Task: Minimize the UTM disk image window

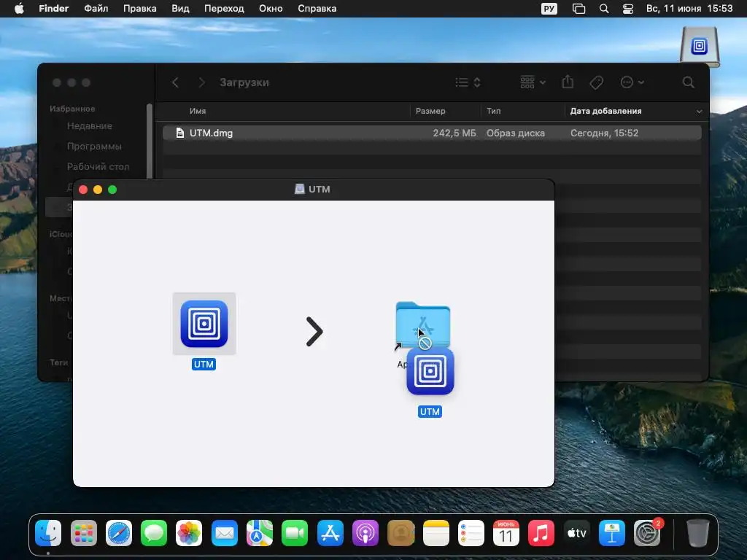Action: coord(98,190)
